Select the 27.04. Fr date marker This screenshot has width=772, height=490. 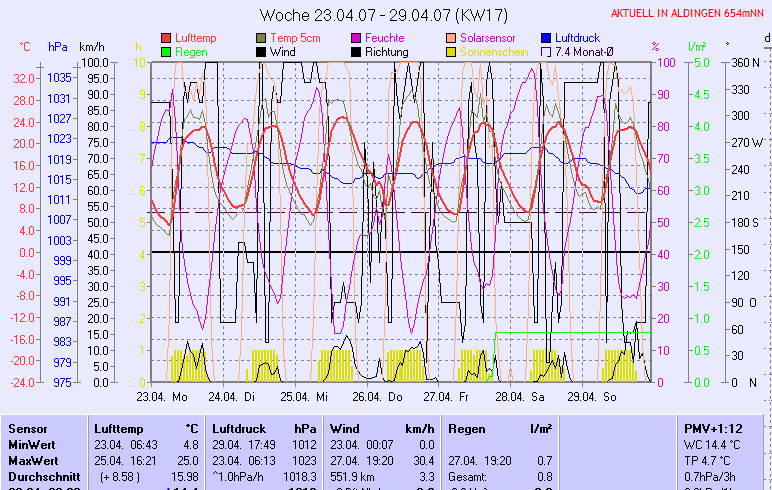click(445, 396)
